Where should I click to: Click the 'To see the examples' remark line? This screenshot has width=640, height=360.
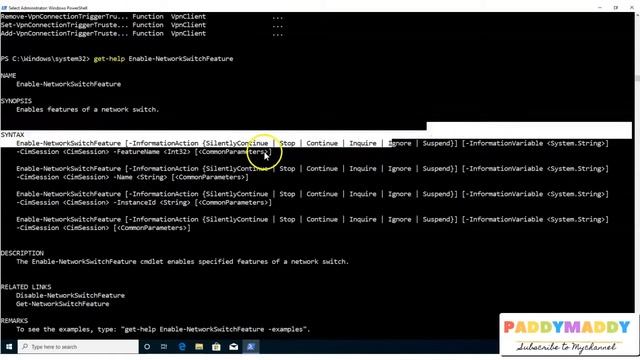163,329
